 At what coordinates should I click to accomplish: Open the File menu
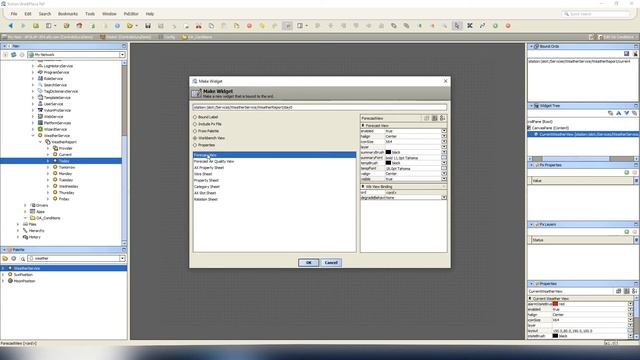[14, 14]
